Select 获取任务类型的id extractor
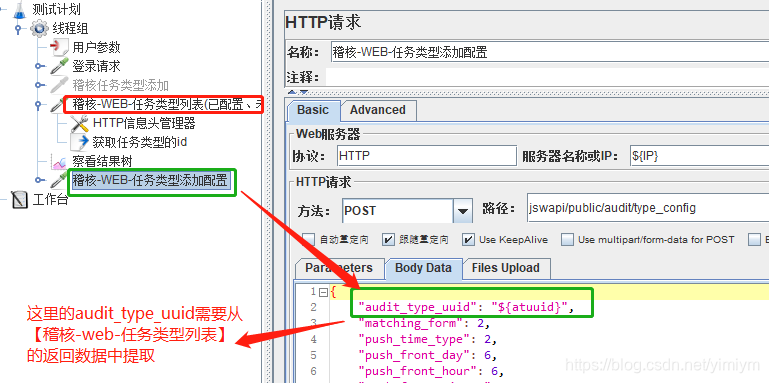This screenshot has width=769, height=383. [140, 142]
